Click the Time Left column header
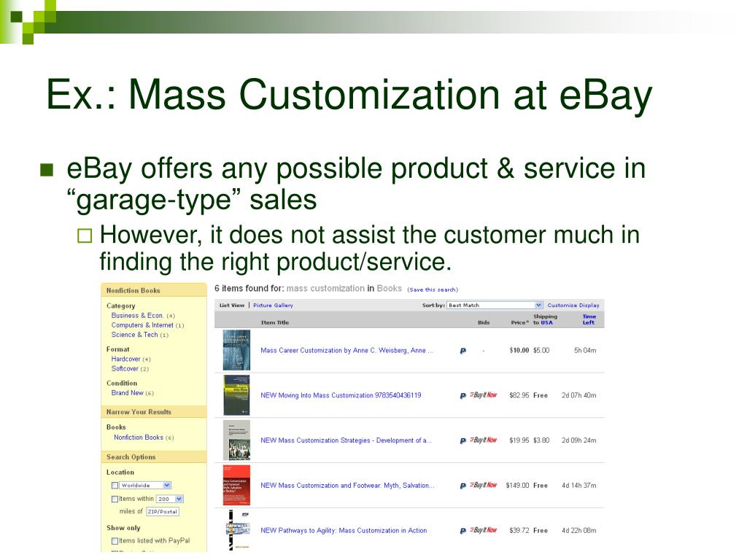 [x=589, y=319]
